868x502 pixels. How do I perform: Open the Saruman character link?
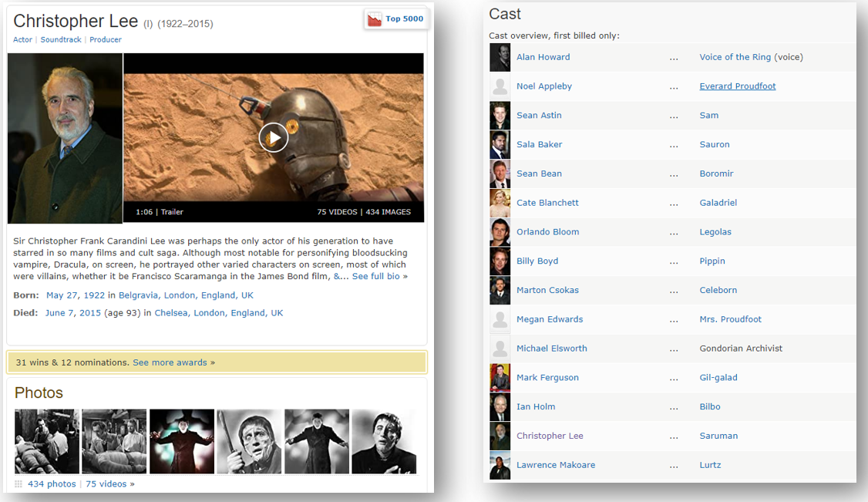718,436
